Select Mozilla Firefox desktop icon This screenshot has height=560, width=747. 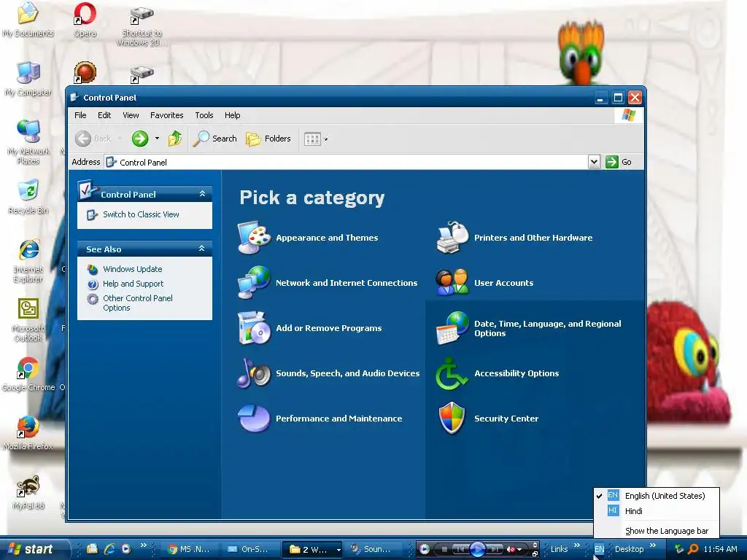28,433
